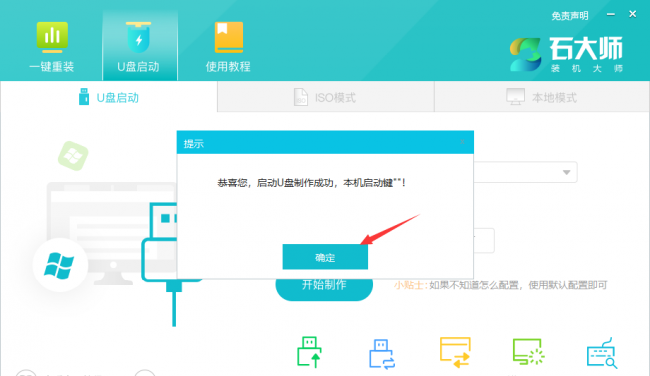Switch to the U盘启动 sub-tab
650x376 pixels.
[x=109, y=97]
